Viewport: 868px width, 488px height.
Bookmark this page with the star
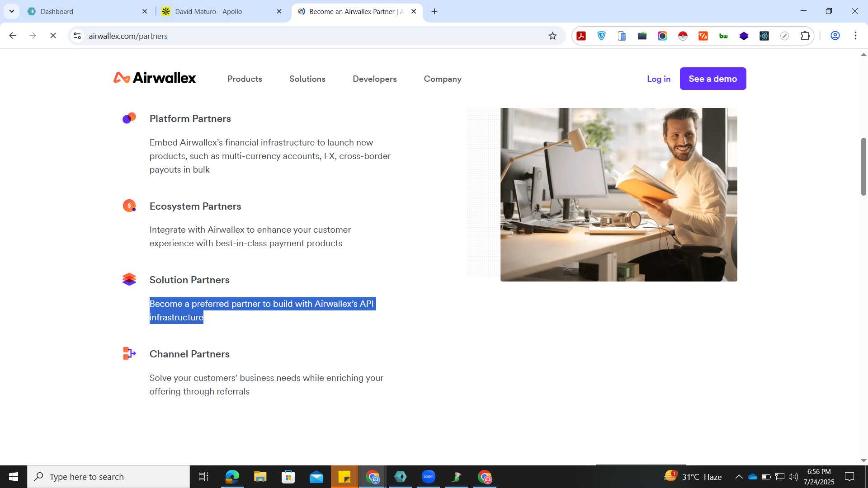tap(552, 36)
